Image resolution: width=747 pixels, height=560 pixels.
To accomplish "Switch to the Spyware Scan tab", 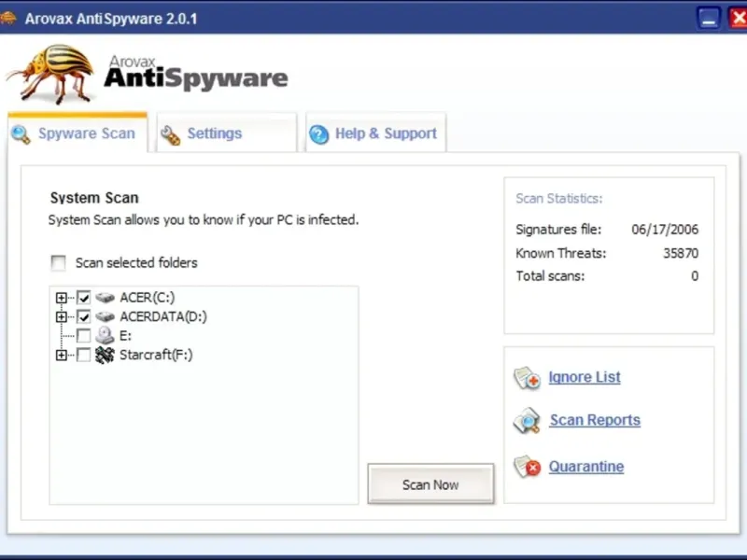I will click(x=78, y=133).
